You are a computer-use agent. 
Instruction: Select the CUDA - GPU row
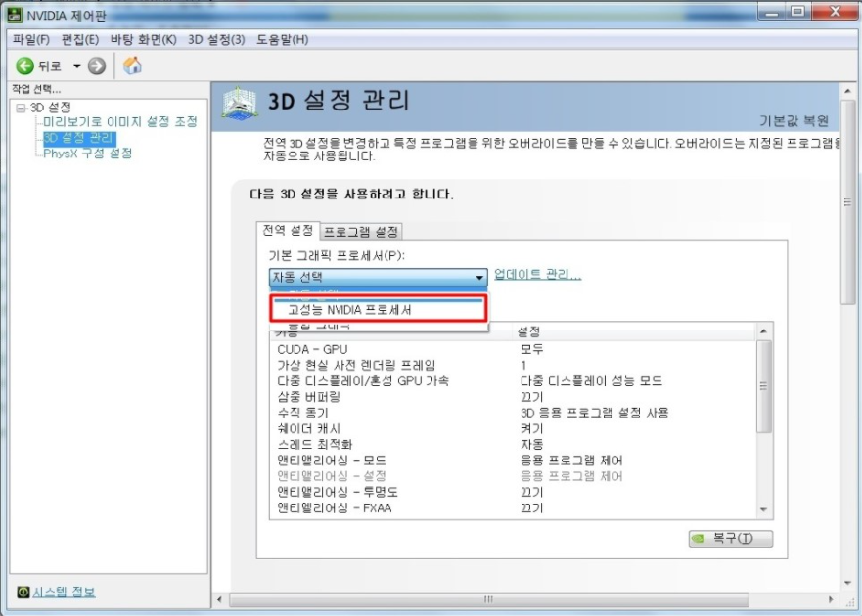pyautogui.click(x=513, y=349)
